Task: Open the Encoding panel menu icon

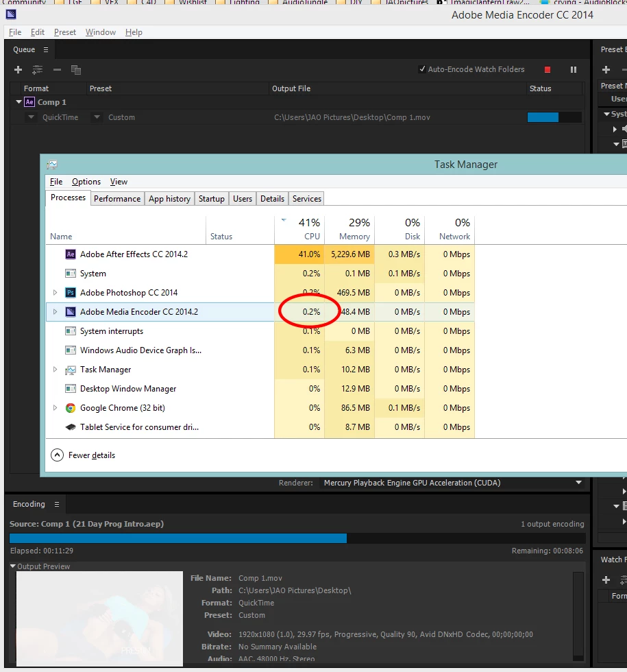Action: (56, 505)
